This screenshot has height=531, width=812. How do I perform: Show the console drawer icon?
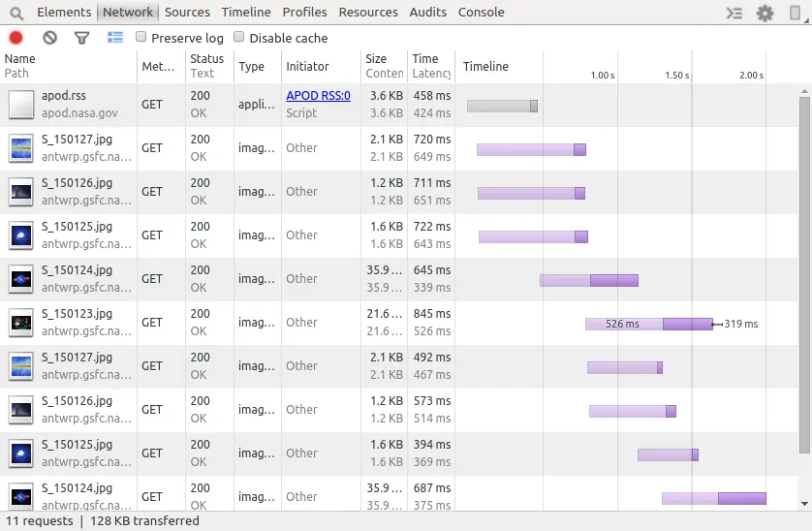tap(734, 13)
